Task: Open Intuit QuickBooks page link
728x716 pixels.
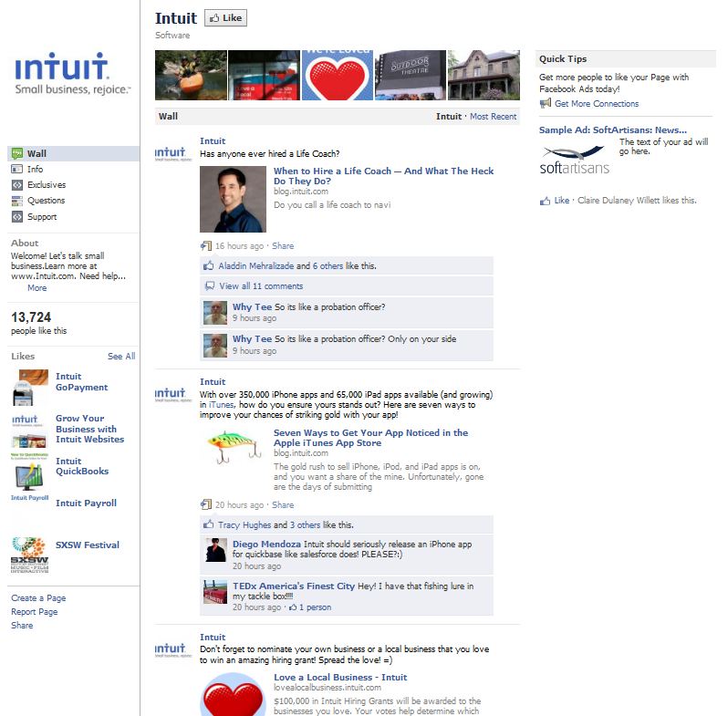Action: point(82,466)
